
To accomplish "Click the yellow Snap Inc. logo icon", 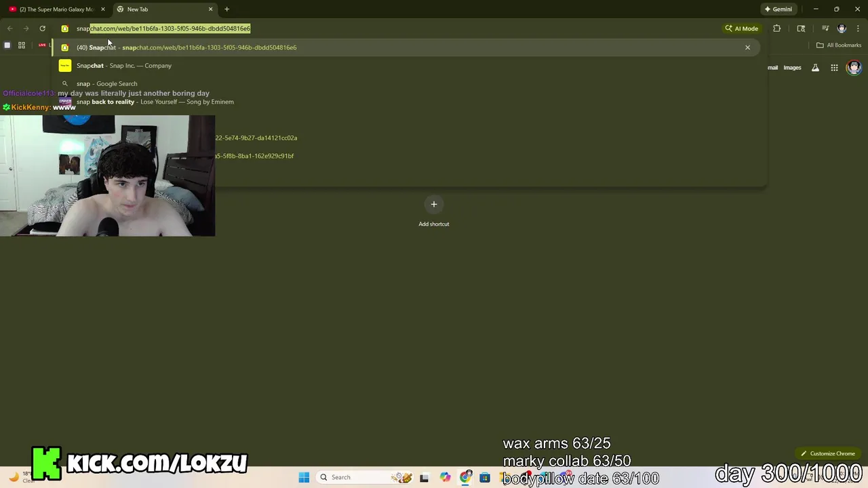I will [x=64, y=66].
